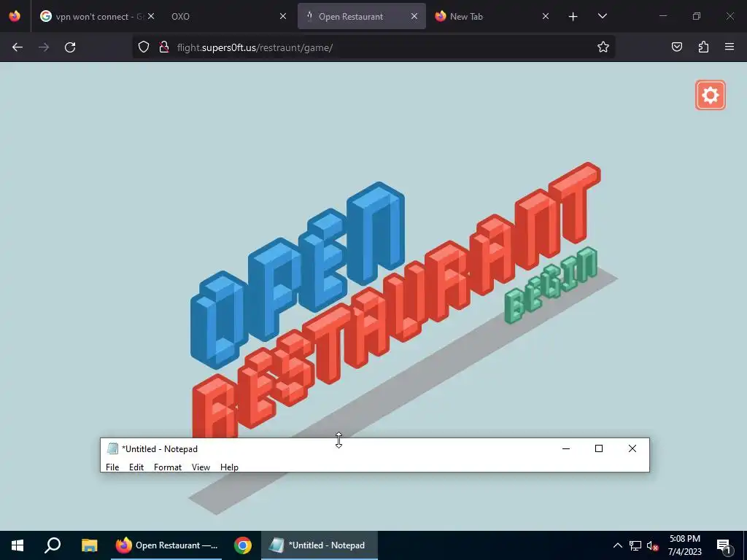
Task: Click the Firefox View icon in tab strip
Action: (x=15, y=16)
